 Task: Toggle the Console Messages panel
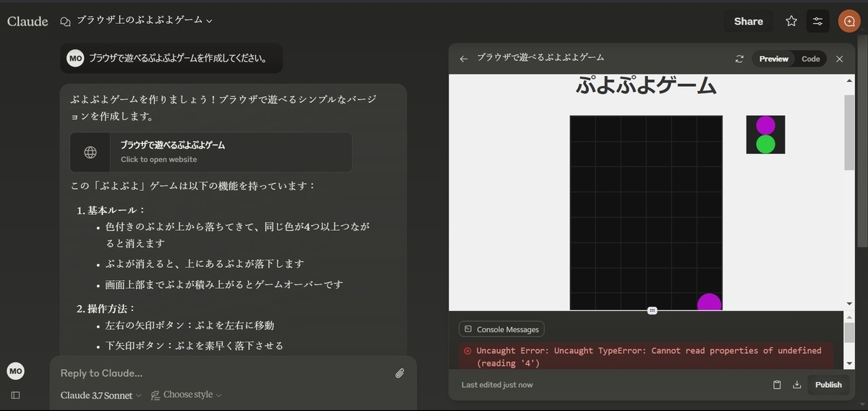(x=501, y=329)
